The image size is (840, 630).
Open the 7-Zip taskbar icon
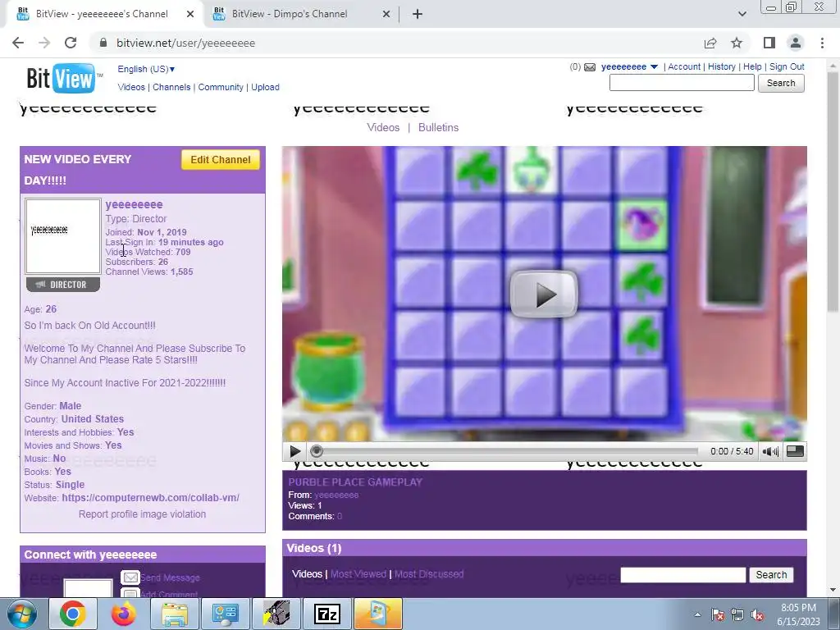[x=327, y=614]
